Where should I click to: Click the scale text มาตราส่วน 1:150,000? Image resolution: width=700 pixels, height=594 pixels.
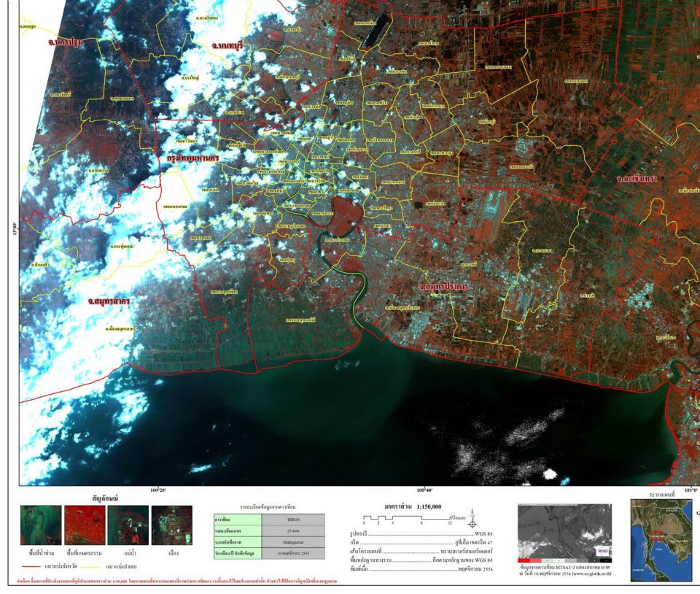413,506
